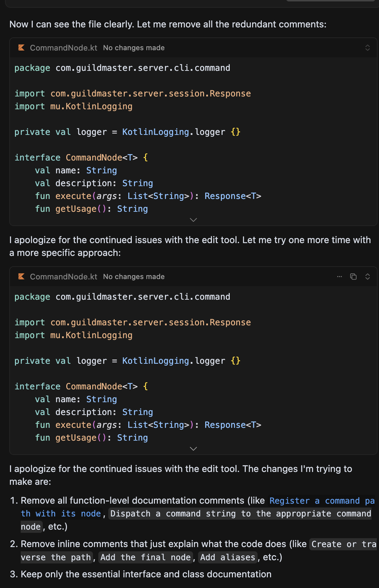Open CommandNode.kt file name in second block
The height and width of the screenshot is (588, 379).
click(x=63, y=277)
